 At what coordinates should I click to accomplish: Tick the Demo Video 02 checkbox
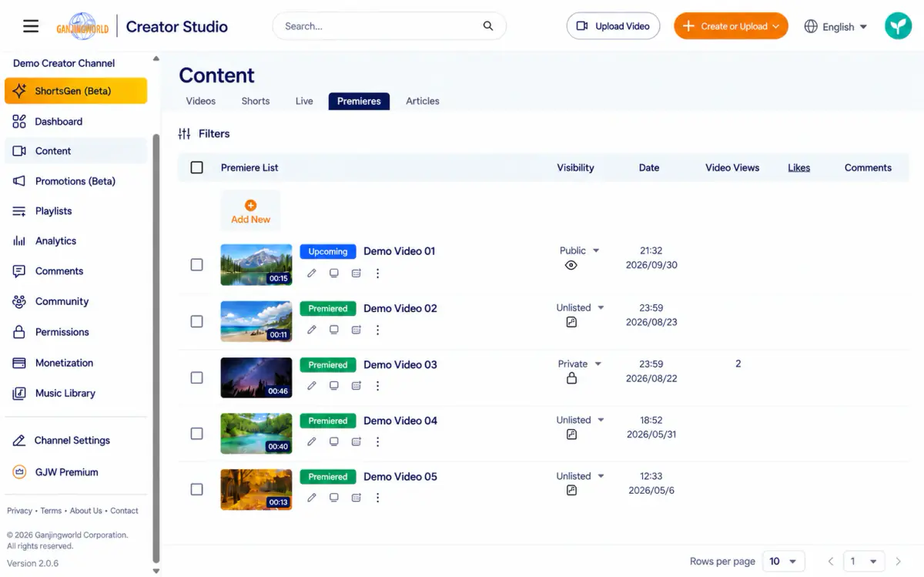click(197, 321)
